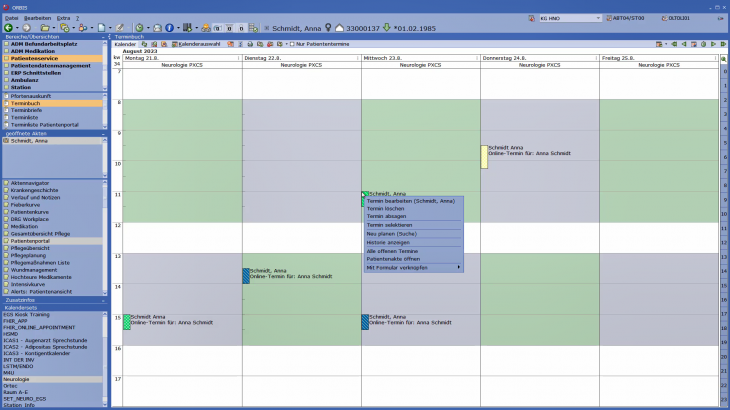
Task: Click the blank document icon in toolbar
Action: (x=102, y=27)
